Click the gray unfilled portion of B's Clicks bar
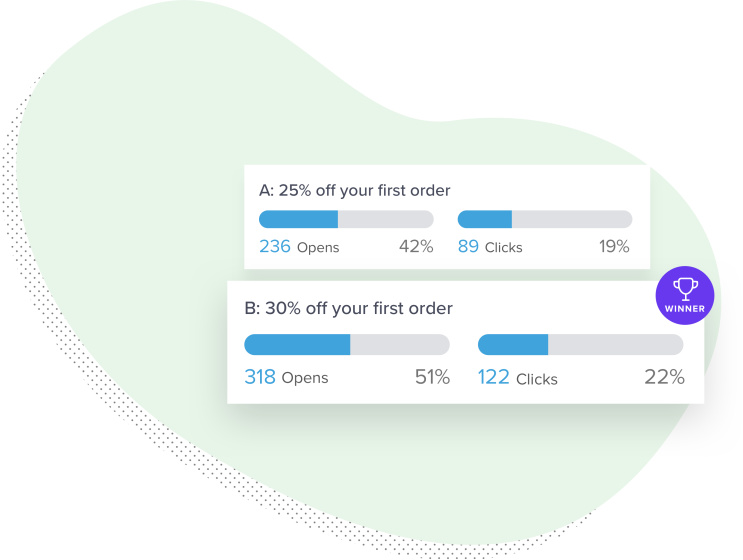 click(x=616, y=344)
